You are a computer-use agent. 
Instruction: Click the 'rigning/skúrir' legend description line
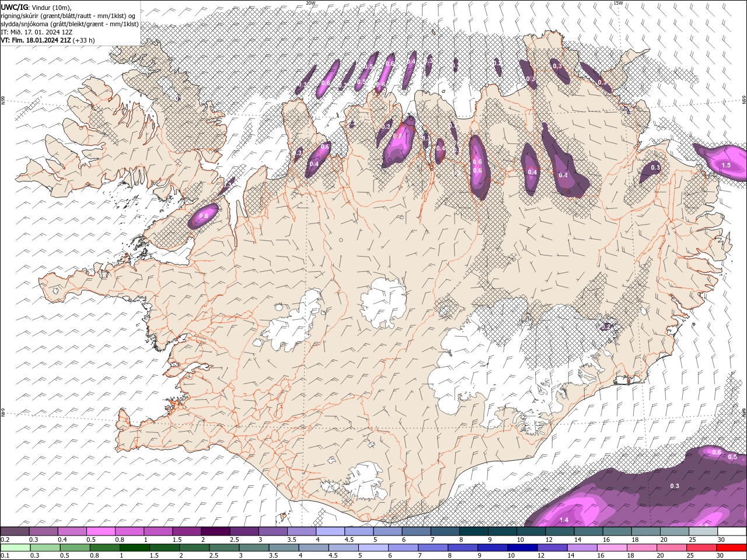[x=68, y=16]
